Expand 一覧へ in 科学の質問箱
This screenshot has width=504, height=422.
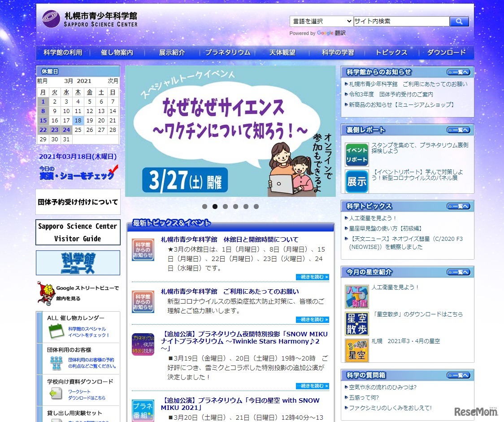pos(458,375)
